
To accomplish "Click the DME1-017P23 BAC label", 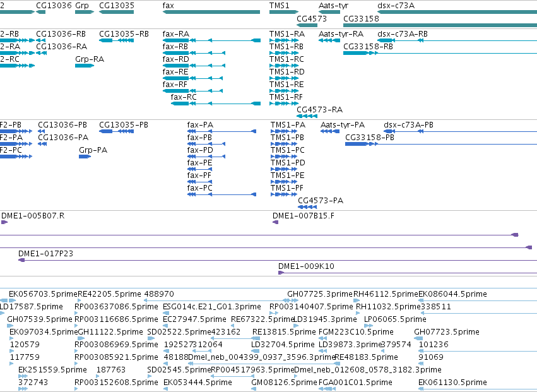I will [x=46, y=254].
